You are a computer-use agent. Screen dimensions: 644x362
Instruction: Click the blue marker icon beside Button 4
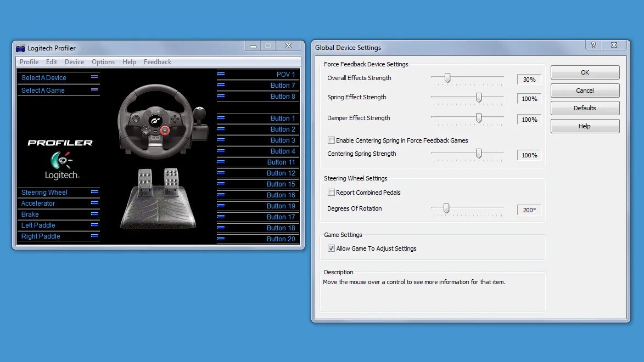(x=221, y=151)
